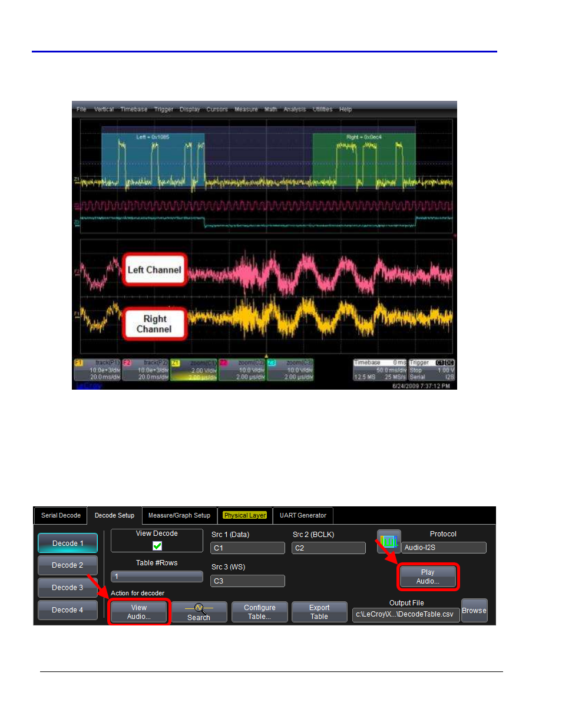Click the Search waveform magnifier button
Viewport: 562px width, 728px height.
click(x=199, y=612)
